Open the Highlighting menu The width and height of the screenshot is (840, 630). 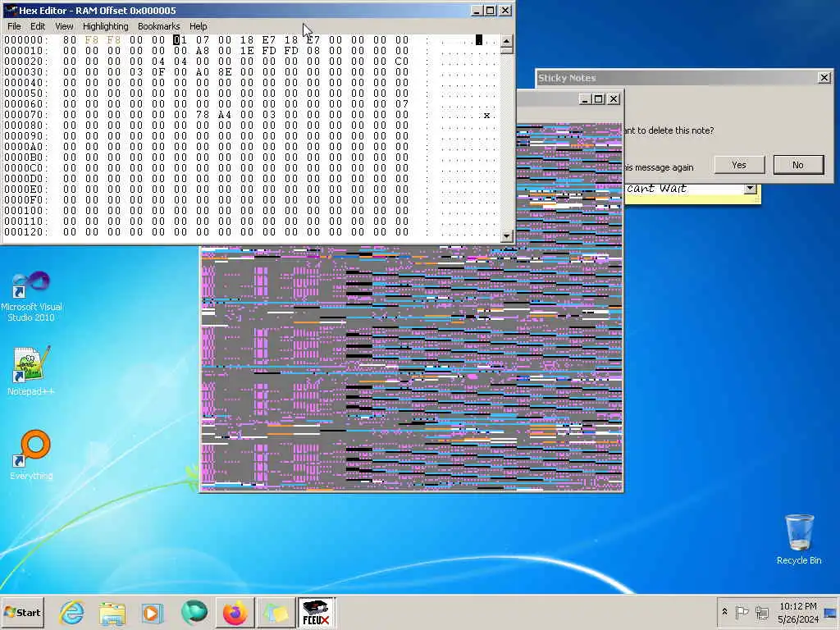(x=106, y=26)
